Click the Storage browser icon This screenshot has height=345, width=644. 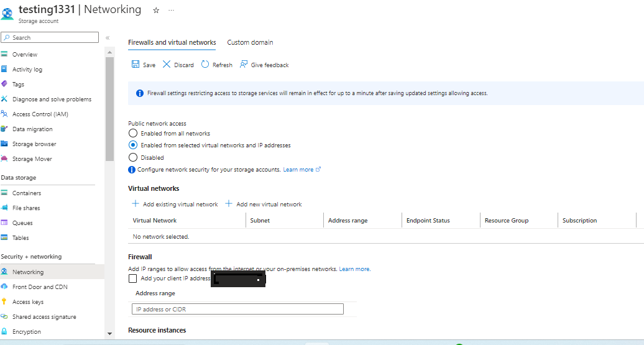[x=4, y=144]
